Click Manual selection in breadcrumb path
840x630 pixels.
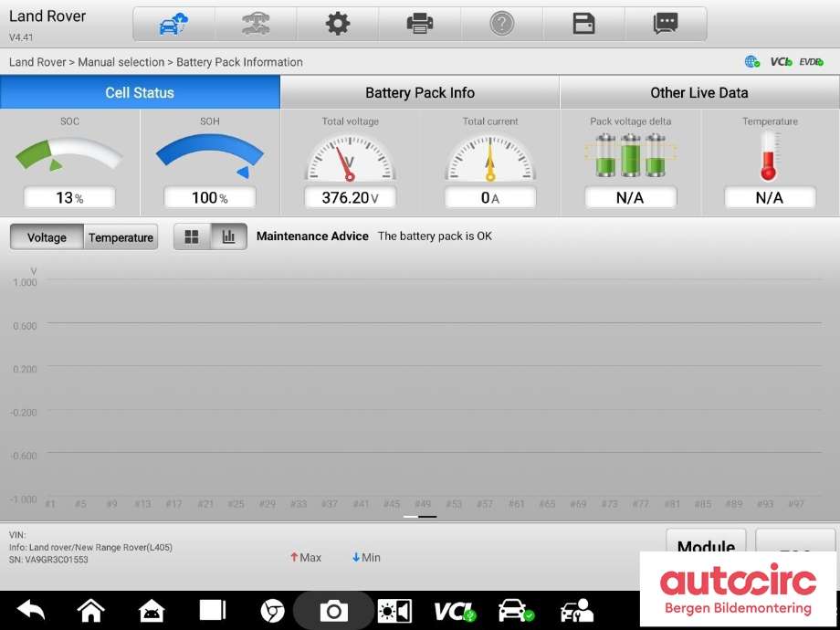click(x=121, y=62)
